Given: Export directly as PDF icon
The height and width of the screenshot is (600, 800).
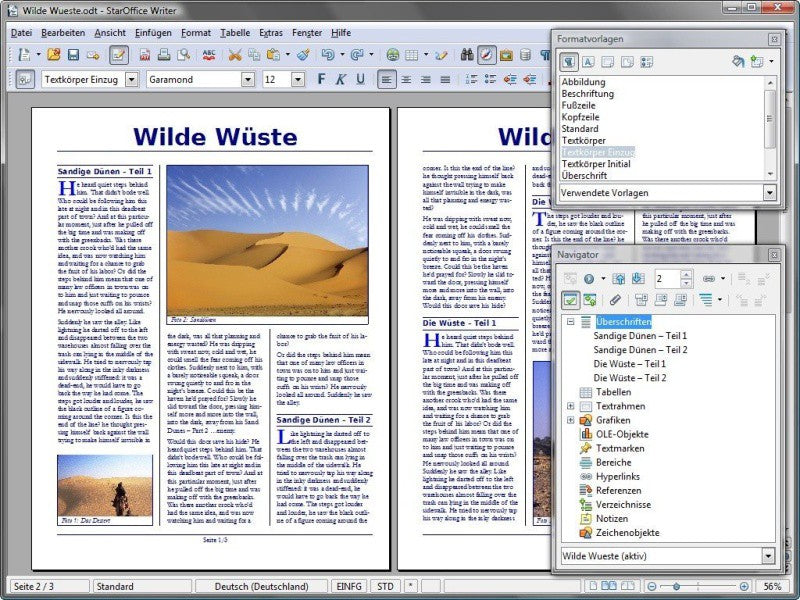Looking at the screenshot, I should point(145,55).
